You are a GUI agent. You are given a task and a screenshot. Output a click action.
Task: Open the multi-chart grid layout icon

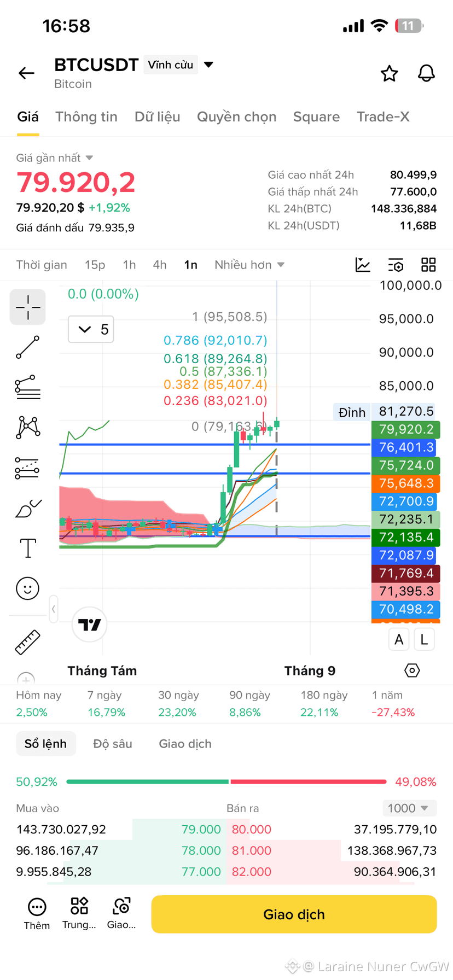pyautogui.click(x=428, y=265)
